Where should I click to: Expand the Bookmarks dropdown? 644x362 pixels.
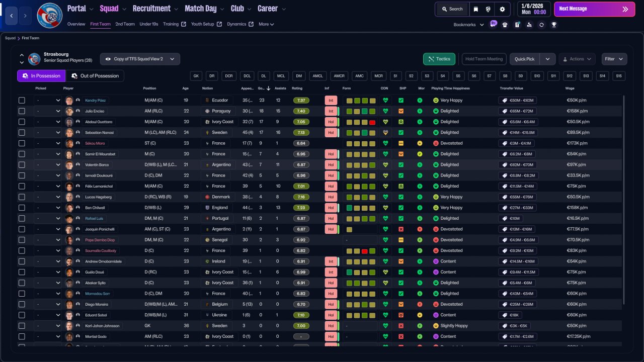(468, 25)
